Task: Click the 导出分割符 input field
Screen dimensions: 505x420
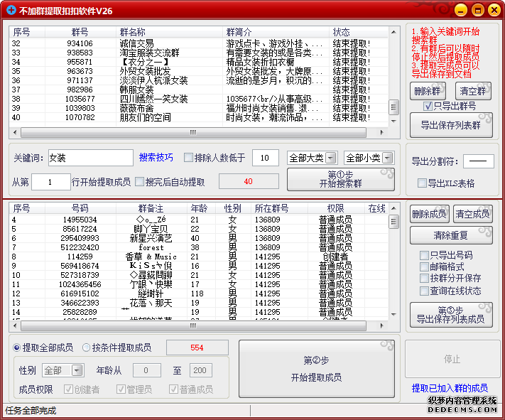Action: tap(478, 161)
